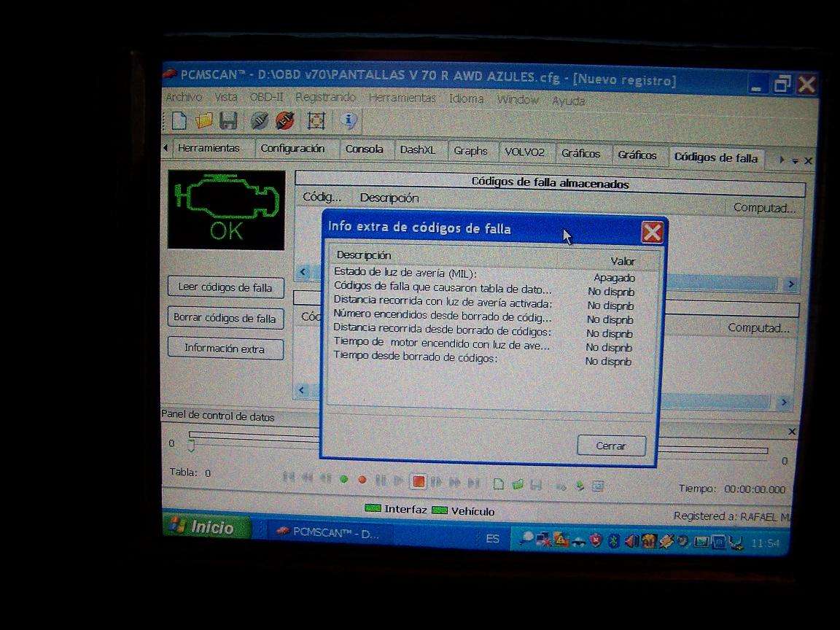The height and width of the screenshot is (630, 840).
Task: Close the Info extra dialog with X
Action: tap(652, 233)
